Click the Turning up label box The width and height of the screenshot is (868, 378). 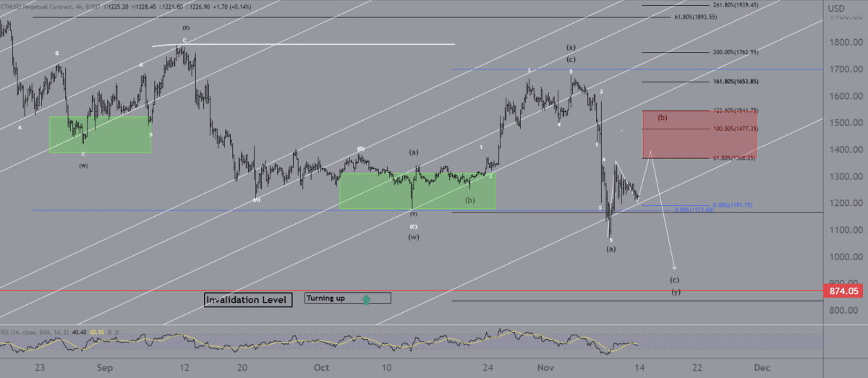click(348, 298)
